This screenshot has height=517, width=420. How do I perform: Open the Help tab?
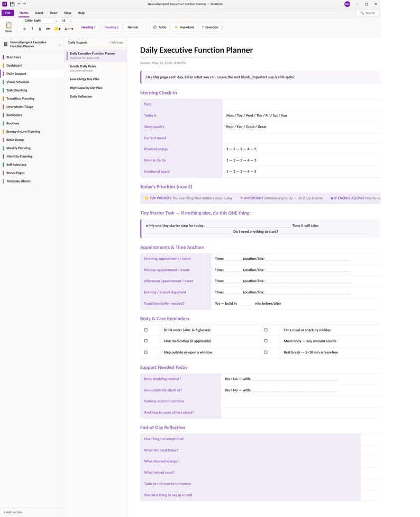pyautogui.click(x=81, y=13)
